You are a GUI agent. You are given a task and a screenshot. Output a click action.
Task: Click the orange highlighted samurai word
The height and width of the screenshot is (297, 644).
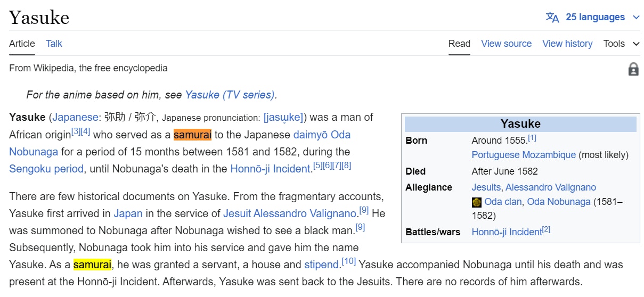192,135
